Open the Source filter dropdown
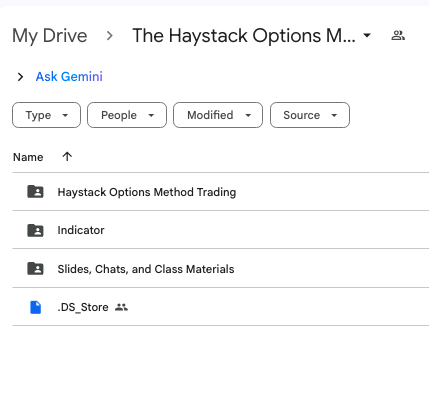Image resolution: width=429 pixels, height=396 pixels. click(310, 115)
